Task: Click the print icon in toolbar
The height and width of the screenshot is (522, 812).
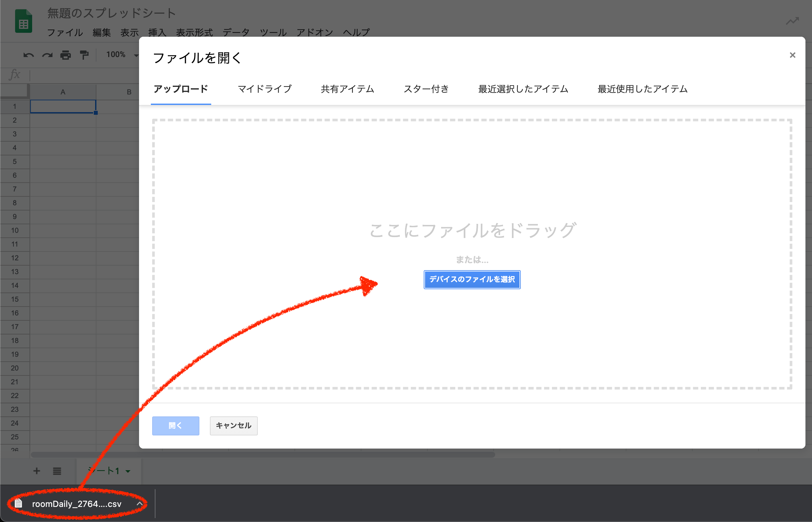Action: 66,55
